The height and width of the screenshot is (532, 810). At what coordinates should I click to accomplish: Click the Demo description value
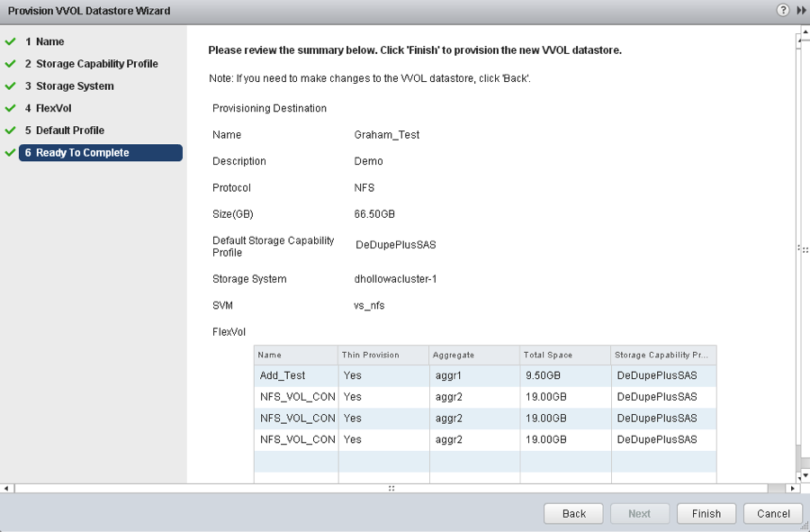[x=368, y=161]
